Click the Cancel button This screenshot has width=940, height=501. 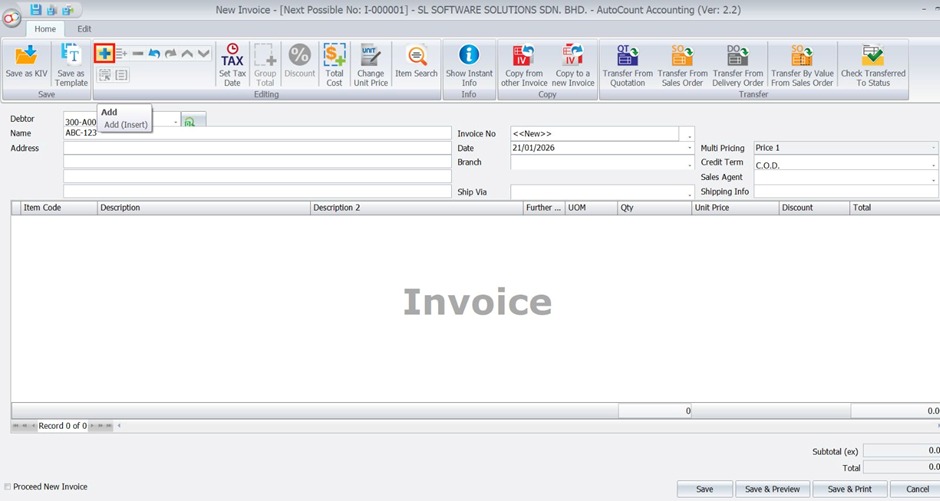[x=917, y=489]
